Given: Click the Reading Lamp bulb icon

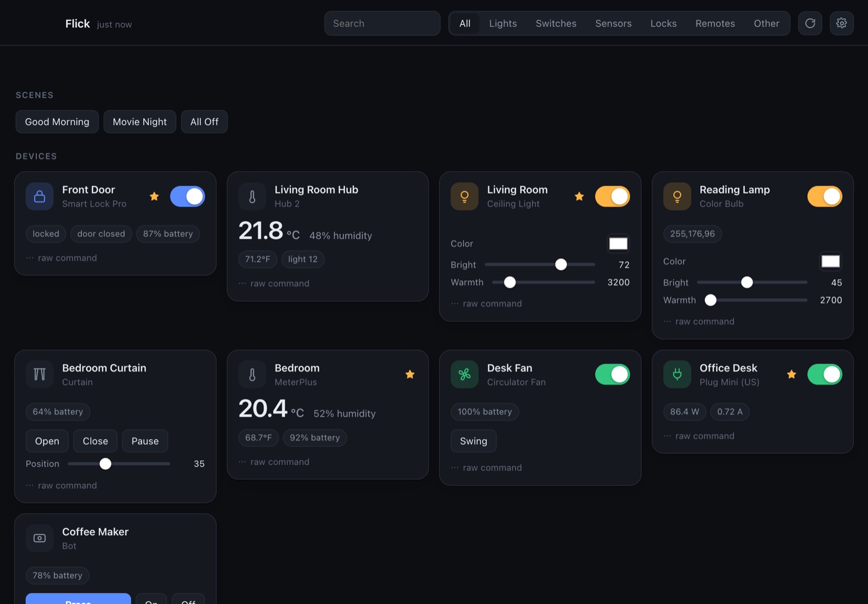Looking at the screenshot, I should click(677, 196).
